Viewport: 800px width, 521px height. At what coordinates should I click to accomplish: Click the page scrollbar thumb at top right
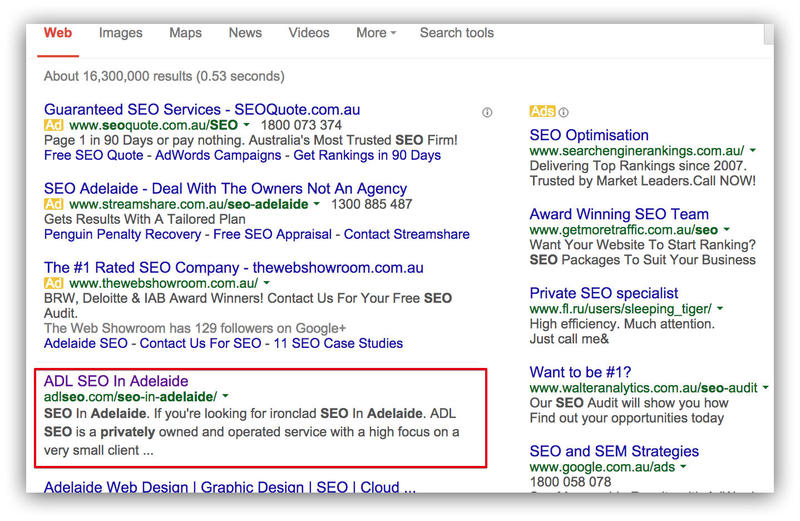pos(768,34)
